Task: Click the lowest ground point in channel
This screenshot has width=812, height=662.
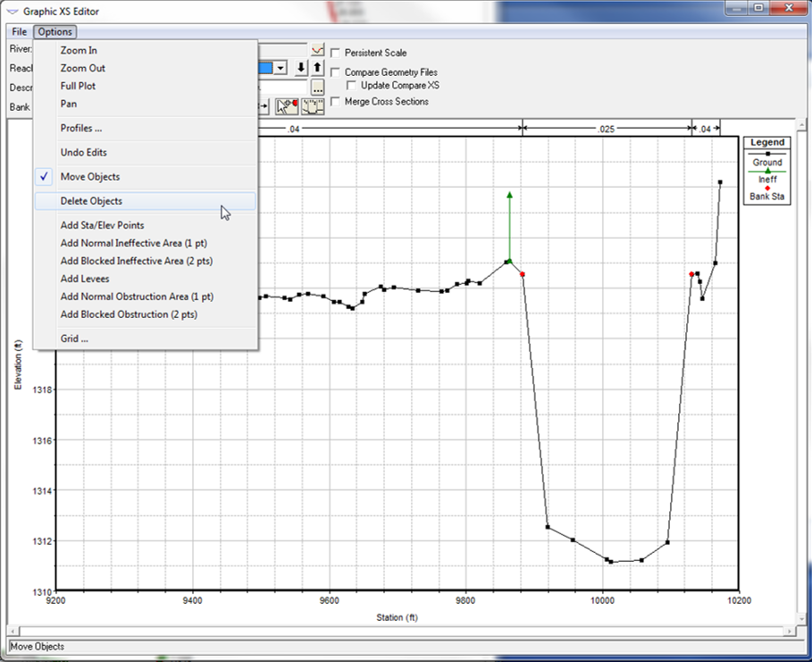Action: click(611, 562)
